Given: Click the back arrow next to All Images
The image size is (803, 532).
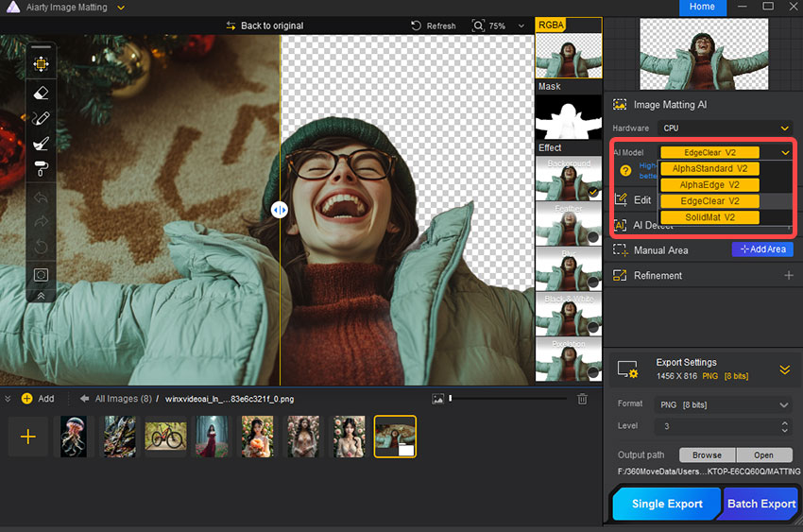Looking at the screenshot, I should [84, 399].
